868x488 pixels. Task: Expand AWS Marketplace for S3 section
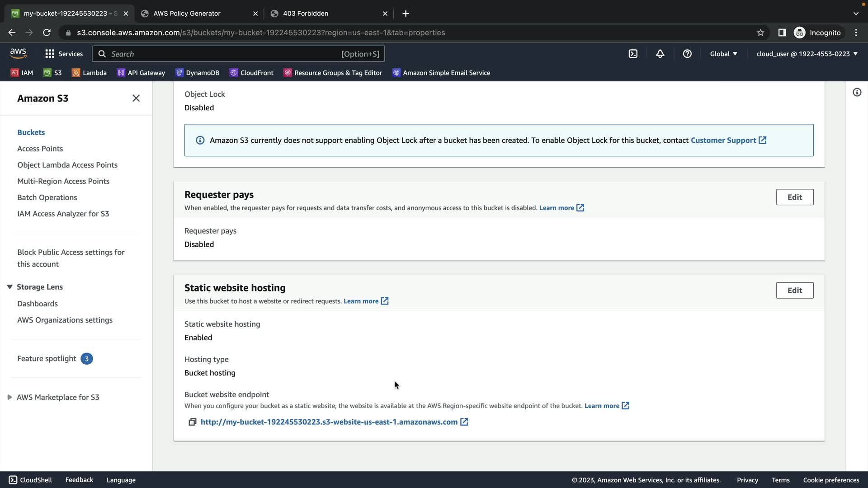tap(9, 397)
